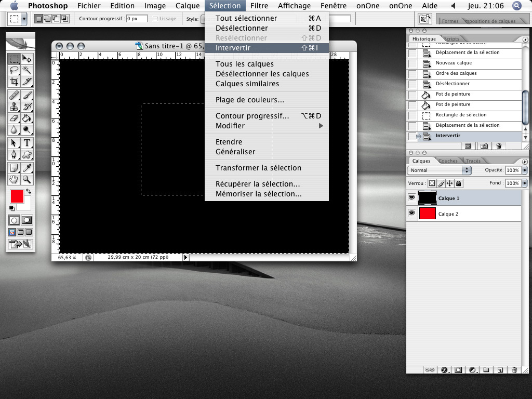Image resolution: width=532 pixels, height=399 pixels.
Task: Select the Healing Brush tool
Action: point(14,96)
